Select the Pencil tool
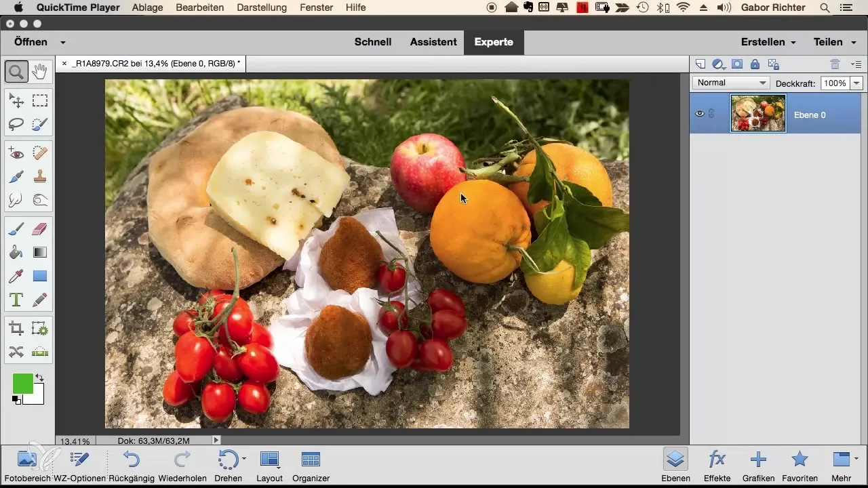Viewport: 868px width, 488px height. coord(40,299)
